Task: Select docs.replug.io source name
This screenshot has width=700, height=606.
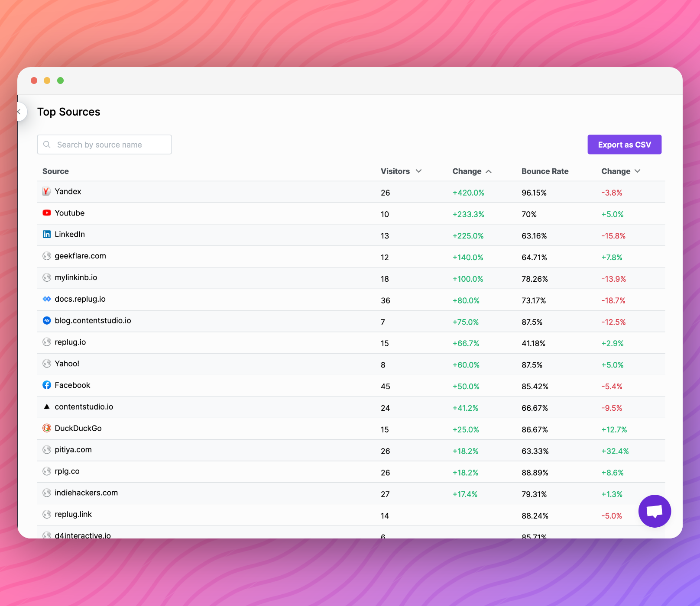Action: pyautogui.click(x=80, y=299)
